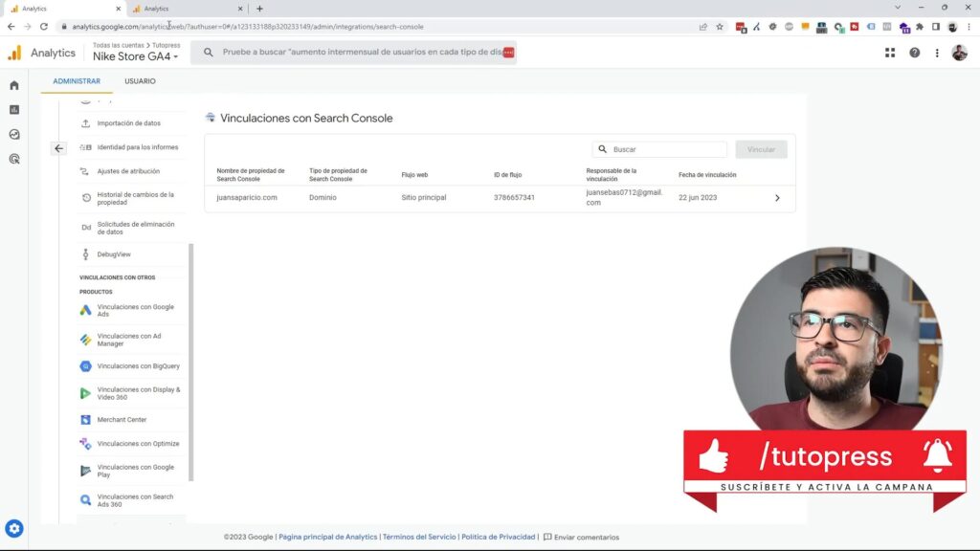Open the Nike Store GA4 property dropdown

tap(135, 56)
